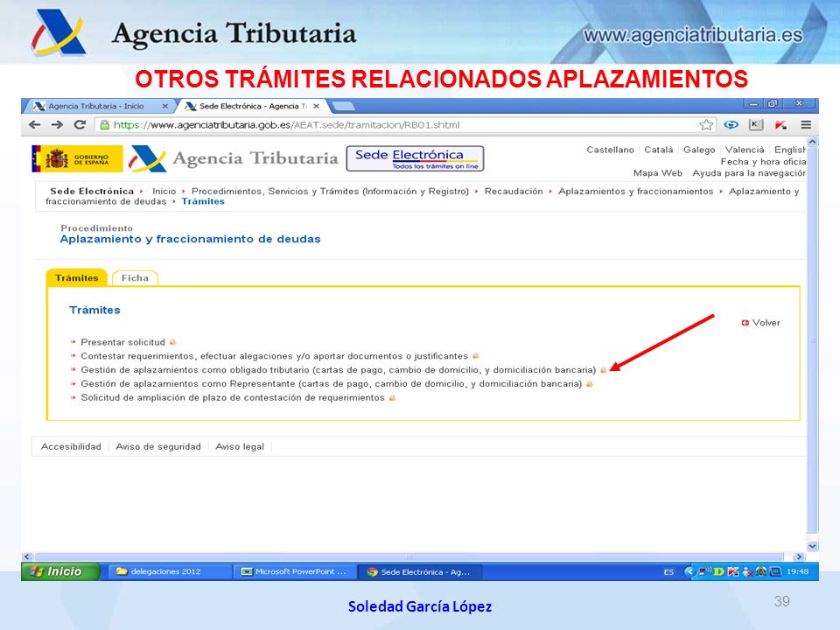This screenshot has height=630, width=840.
Task: Switch to Agencia Tributaria - Inicio browser tab
Action: pos(100,106)
